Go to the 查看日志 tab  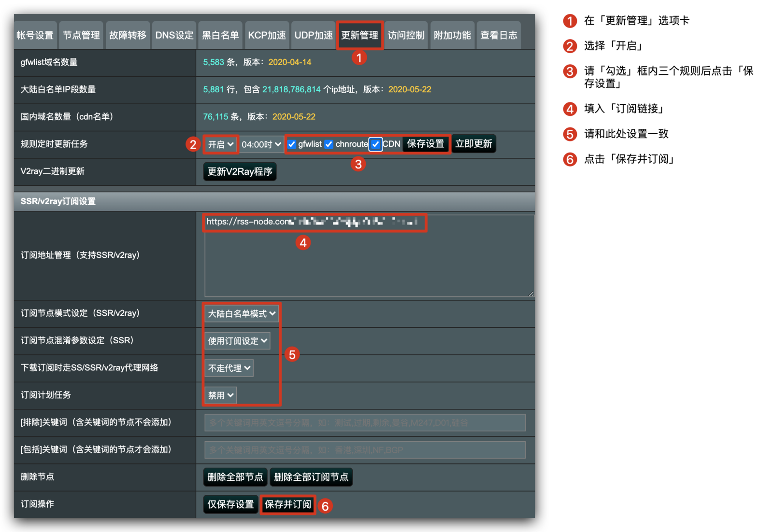[499, 35]
